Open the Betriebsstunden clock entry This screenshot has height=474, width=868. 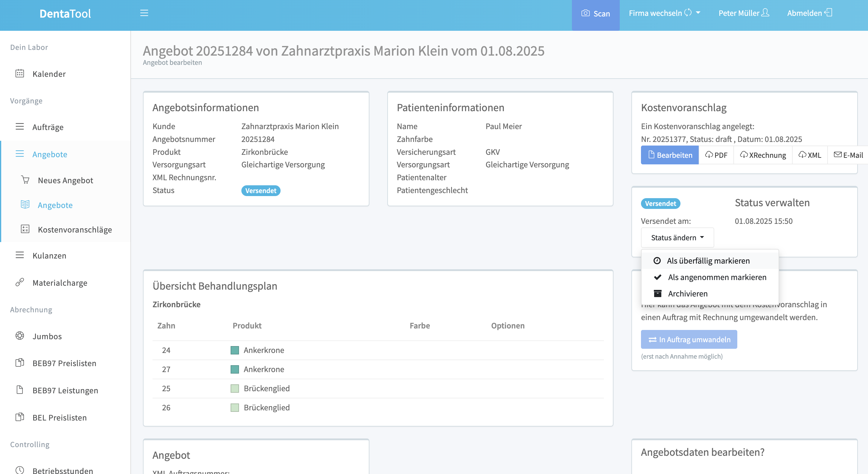[19, 470]
